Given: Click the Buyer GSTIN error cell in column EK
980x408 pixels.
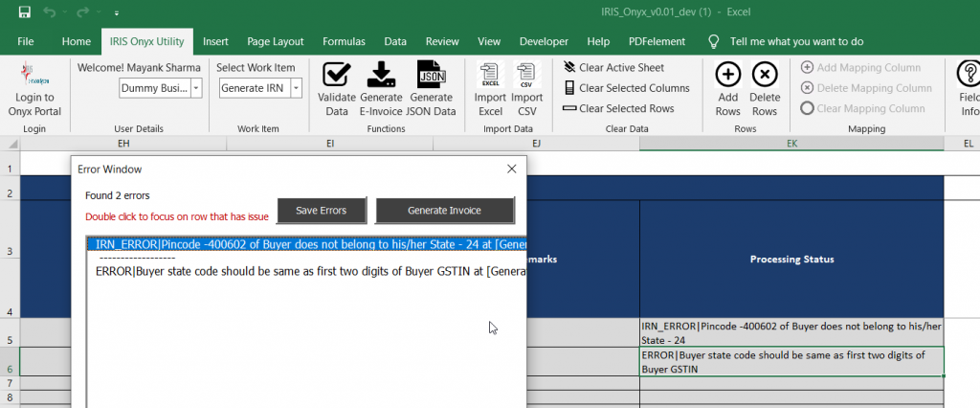Looking at the screenshot, I should [x=791, y=362].
